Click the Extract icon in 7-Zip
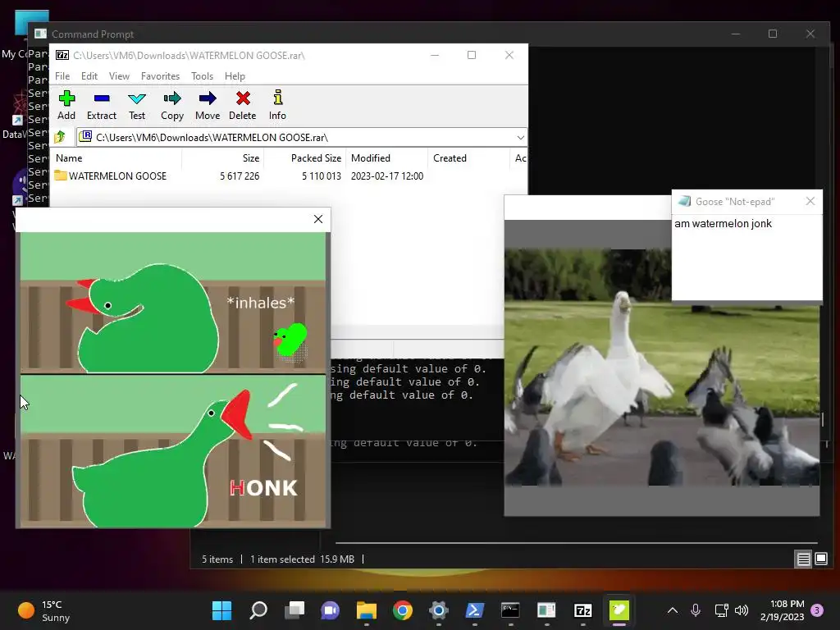Image resolution: width=840 pixels, height=630 pixels. pyautogui.click(x=101, y=106)
